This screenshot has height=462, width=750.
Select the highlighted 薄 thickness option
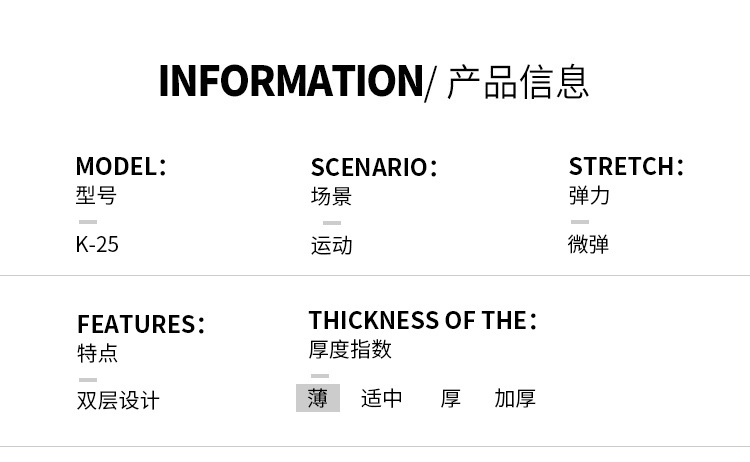pos(318,398)
